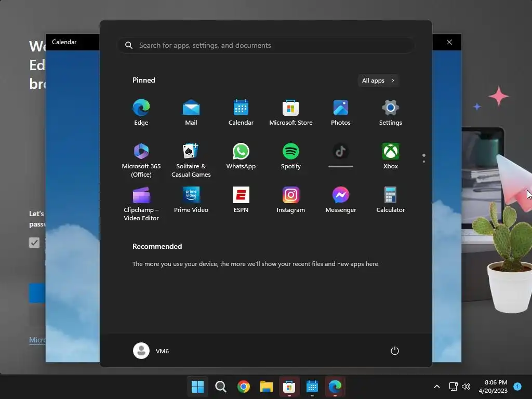Launch Instagram

[x=291, y=200]
